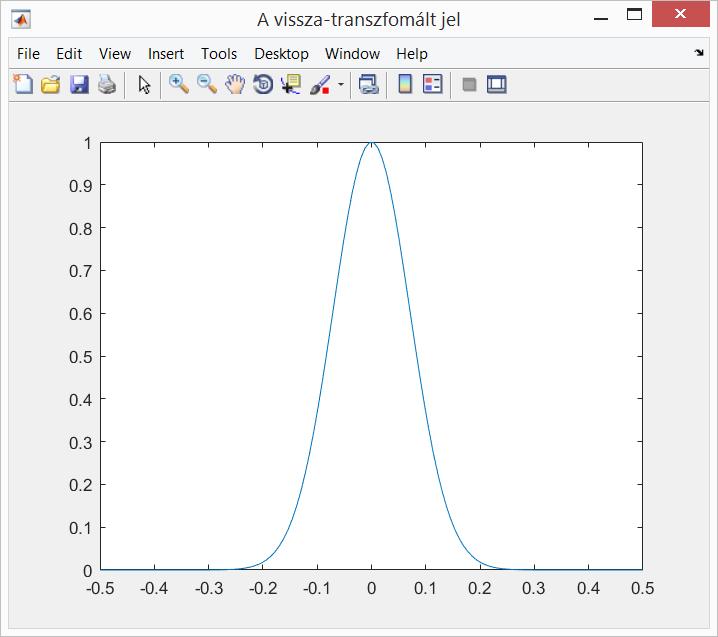The height and width of the screenshot is (637, 718).
Task: Open the Tools menu
Action: point(219,54)
